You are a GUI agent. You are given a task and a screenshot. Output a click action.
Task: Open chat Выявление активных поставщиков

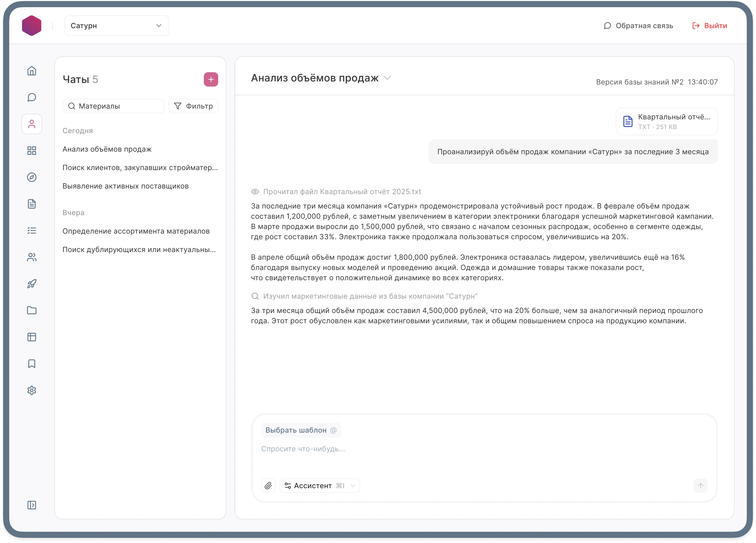(x=126, y=186)
